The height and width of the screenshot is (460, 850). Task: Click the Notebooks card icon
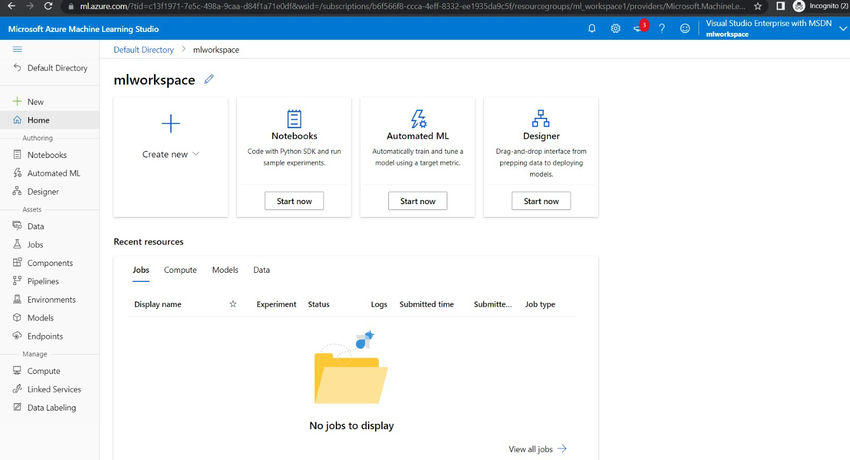294,119
